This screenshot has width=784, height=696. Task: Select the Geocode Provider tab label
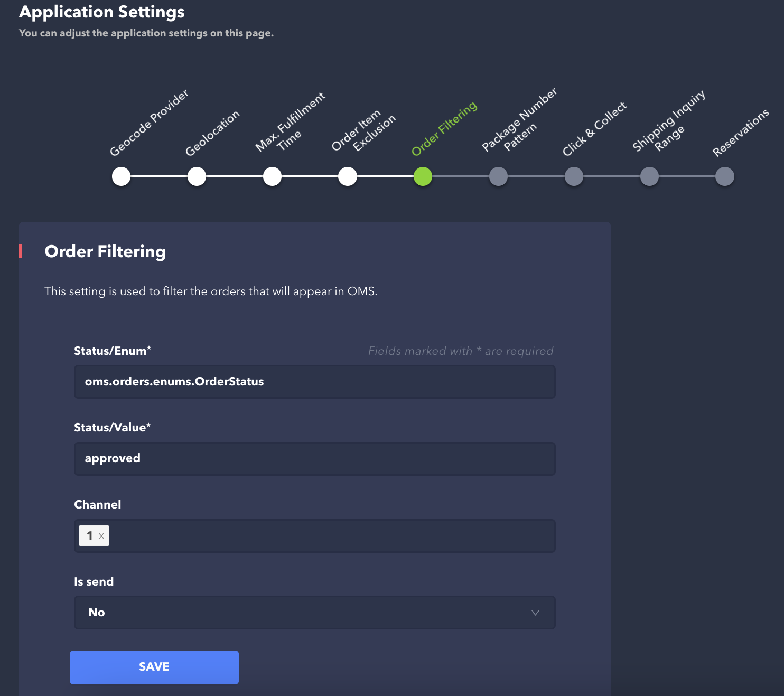[149, 123]
